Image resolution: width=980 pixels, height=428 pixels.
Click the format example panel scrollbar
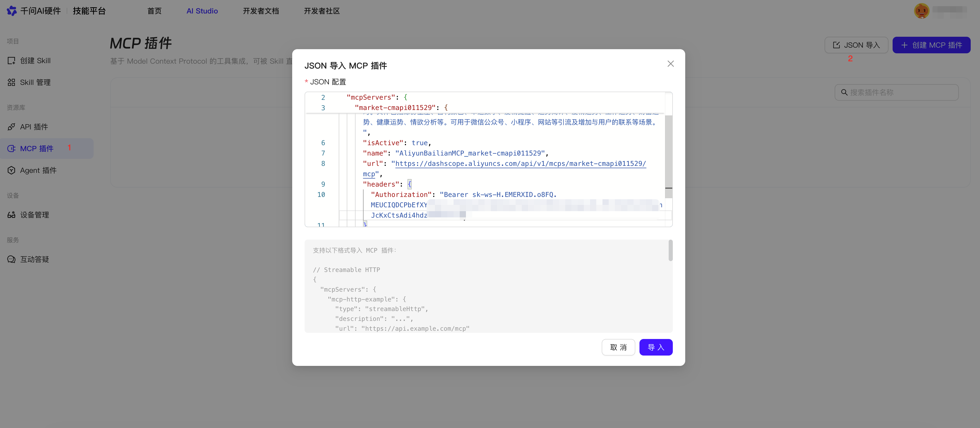tap(670, 250)
